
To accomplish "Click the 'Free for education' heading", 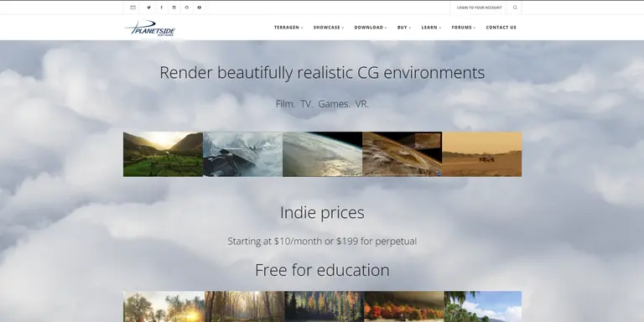I will (322, 270).
